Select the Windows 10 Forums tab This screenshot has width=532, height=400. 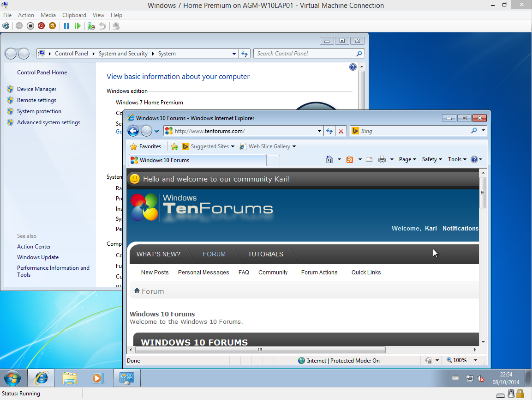[197, 160]
